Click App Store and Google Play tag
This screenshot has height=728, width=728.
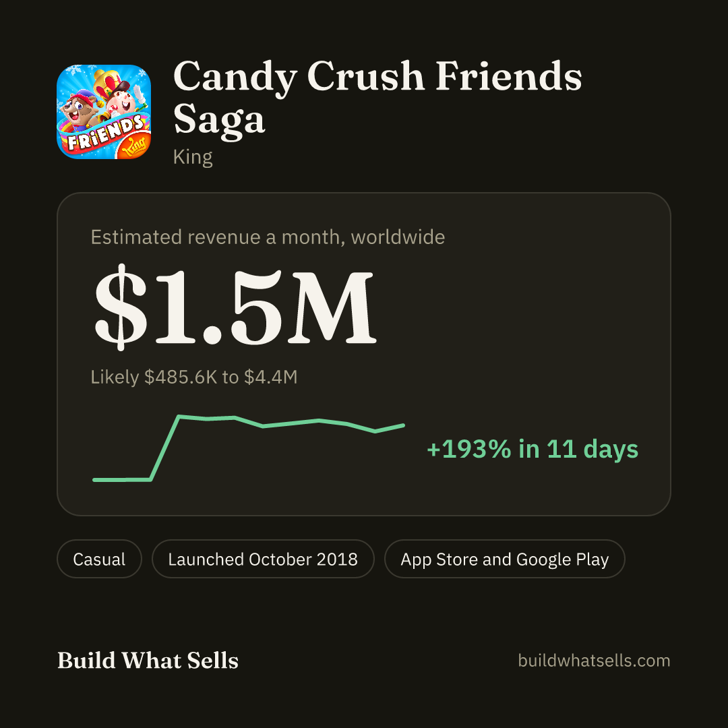[505, 559]
